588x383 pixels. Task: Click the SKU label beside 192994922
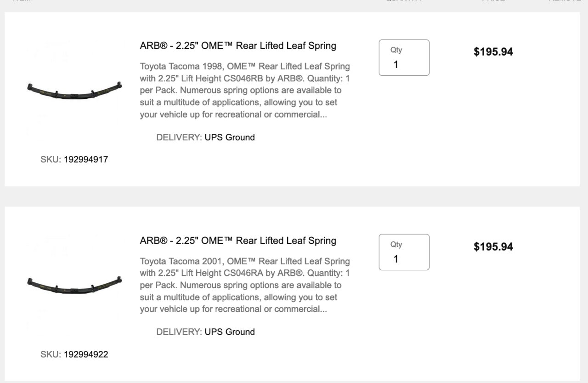point(51,354)
